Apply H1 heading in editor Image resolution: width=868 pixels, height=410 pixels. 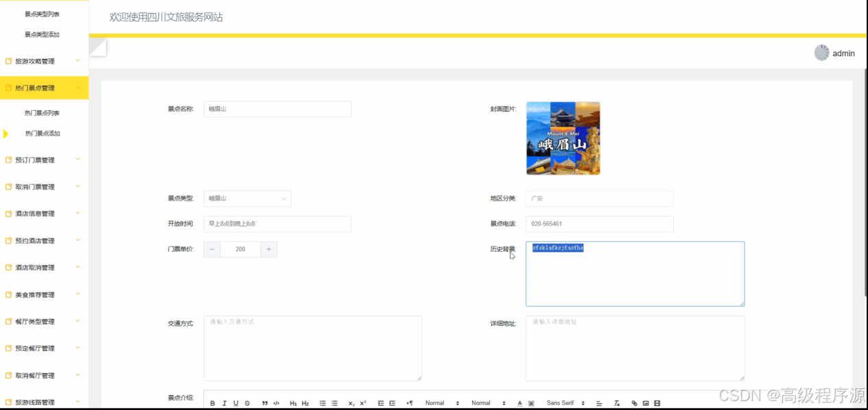point(293,403)
